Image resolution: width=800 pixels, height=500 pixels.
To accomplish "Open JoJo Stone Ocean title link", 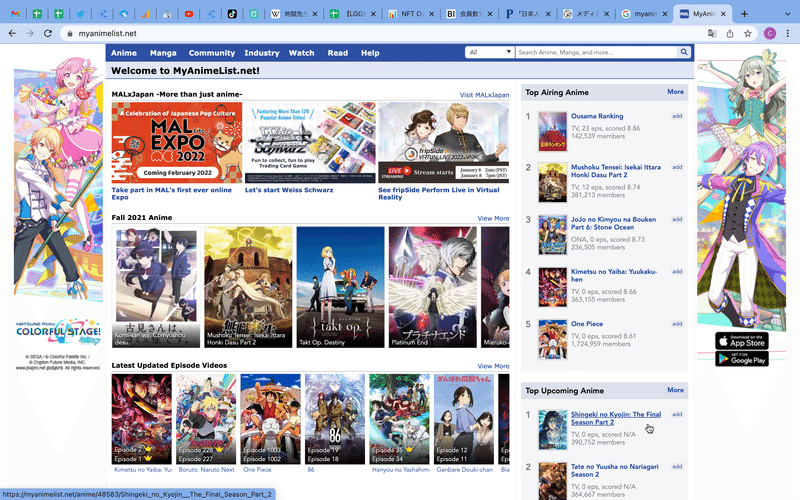I will point(613,223).
